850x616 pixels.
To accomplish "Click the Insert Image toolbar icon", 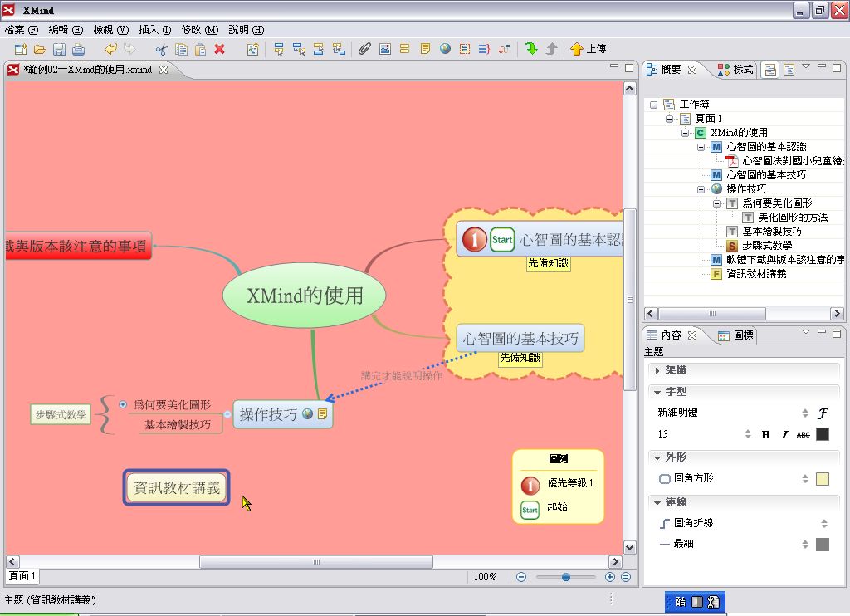I will tap(385, 49).
